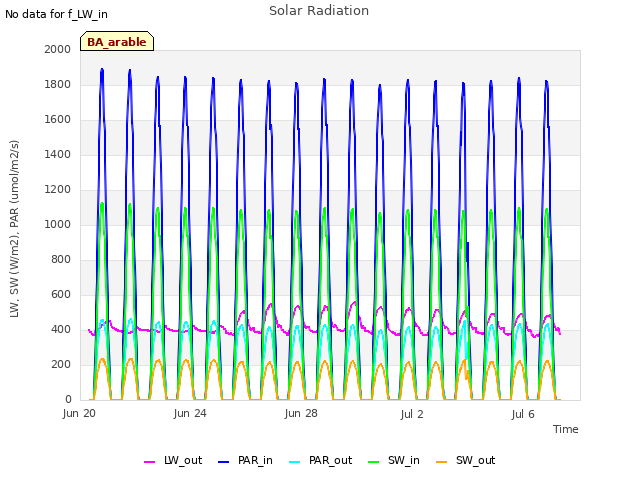Click the Jul 2 x-axis tick label
This screenshot has width=640, height=480.
pos(412,414)
